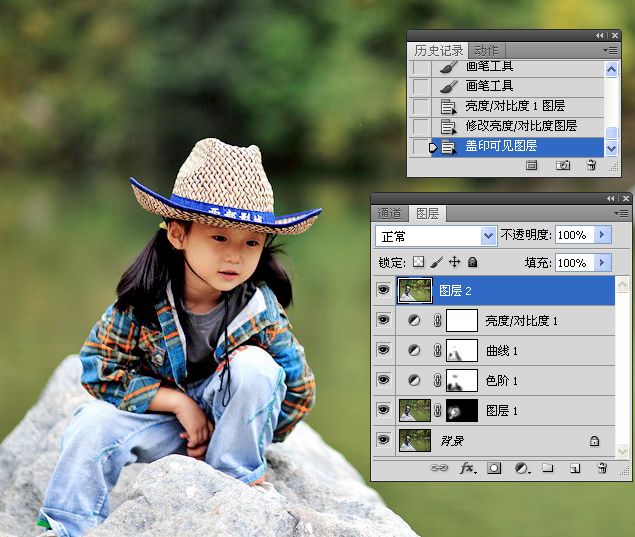The width and height of the screenshot is (635, 537).
Task: Toggle visibility of 亮度/对比度 1 layer
Action: [x=384, y=320]
